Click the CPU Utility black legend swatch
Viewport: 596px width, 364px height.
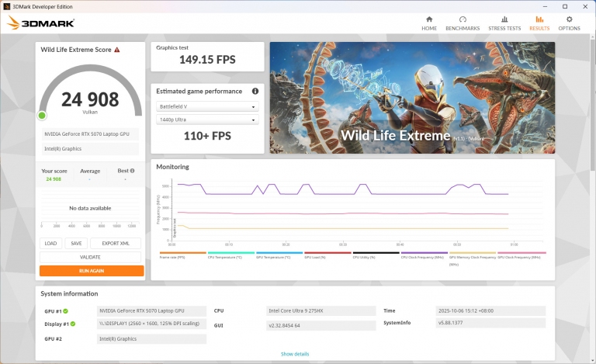[376, 252]
